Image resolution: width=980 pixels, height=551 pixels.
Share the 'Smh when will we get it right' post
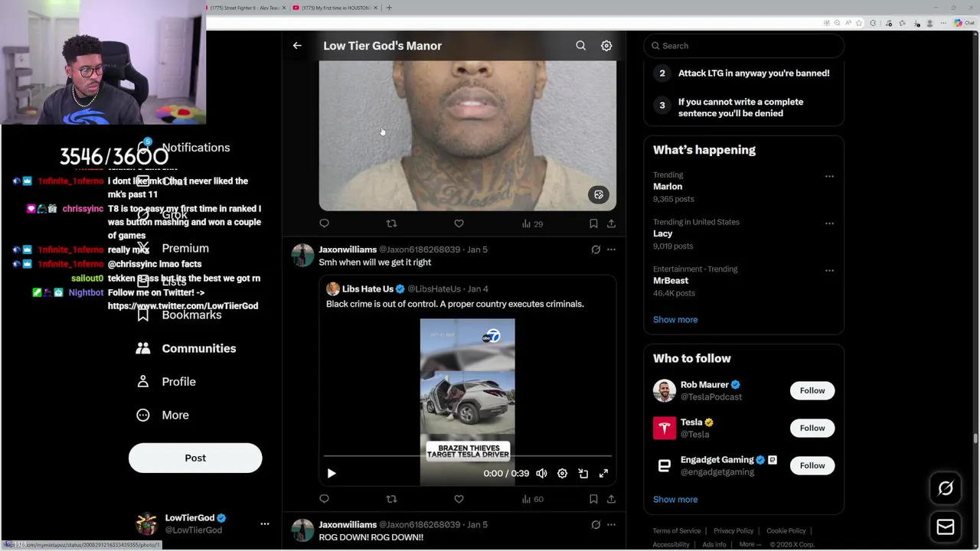(611, 499)
